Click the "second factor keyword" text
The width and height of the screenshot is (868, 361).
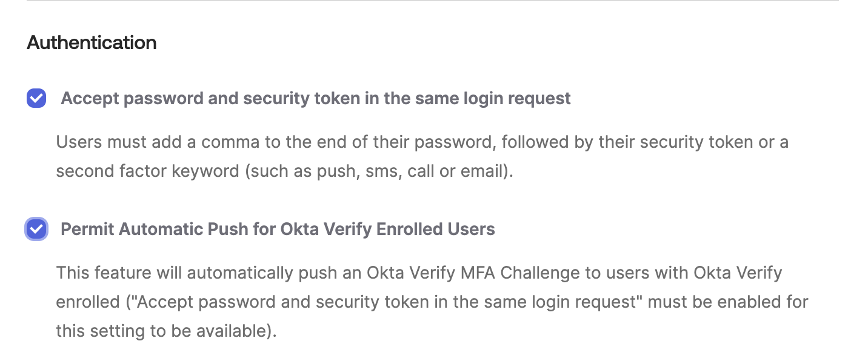pos(147,171)
